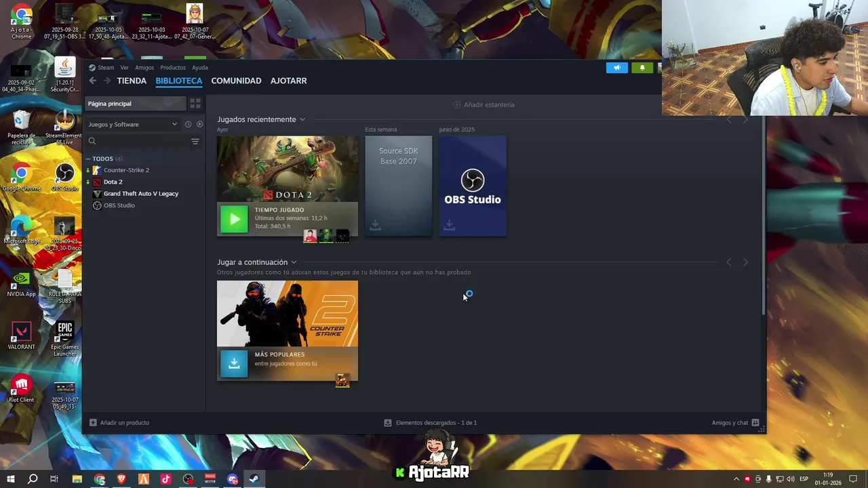The height and width of the screenshot is (488, 868).
Task: Open the Source SDK Base 2007 card
Action: click(398, 186)
